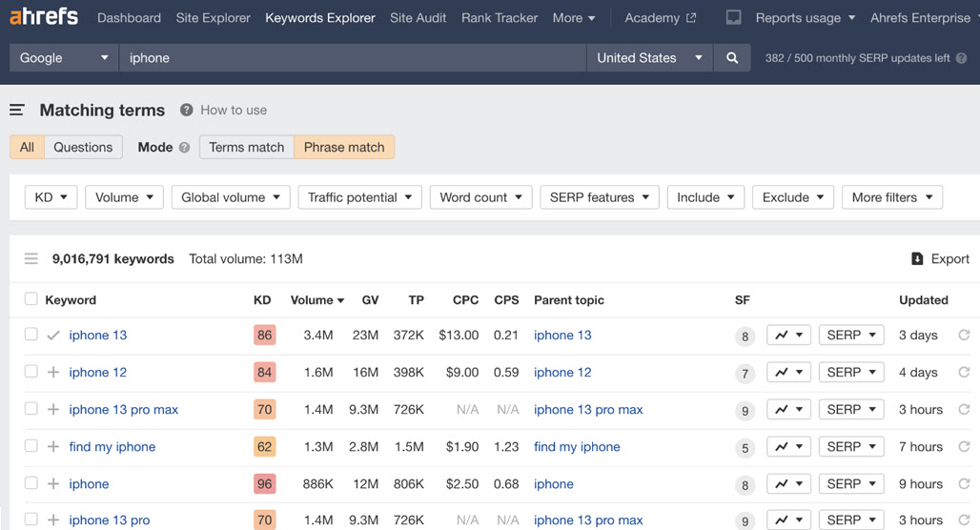This screenshot has height=530, width=980.
Task: Expand the Global volume filter
Action: (231, 197)
